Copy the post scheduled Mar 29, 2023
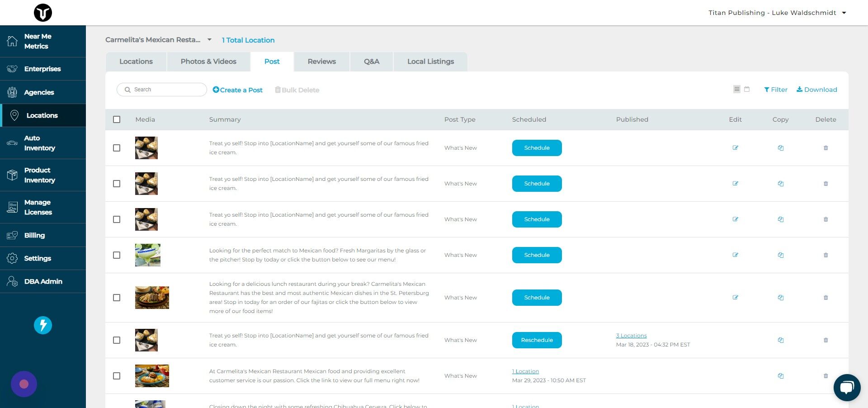The height and width of the screenshot is (408, 868). coord(781,376)
